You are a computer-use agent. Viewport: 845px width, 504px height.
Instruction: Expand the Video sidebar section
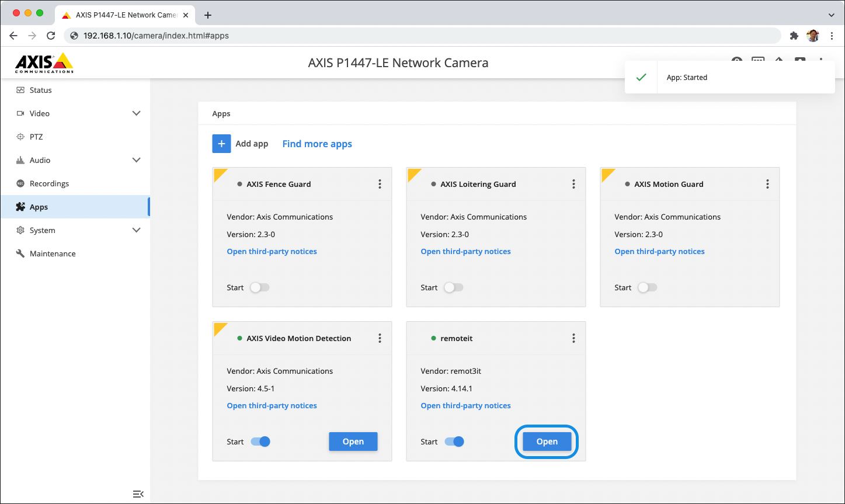click(137, 113)
